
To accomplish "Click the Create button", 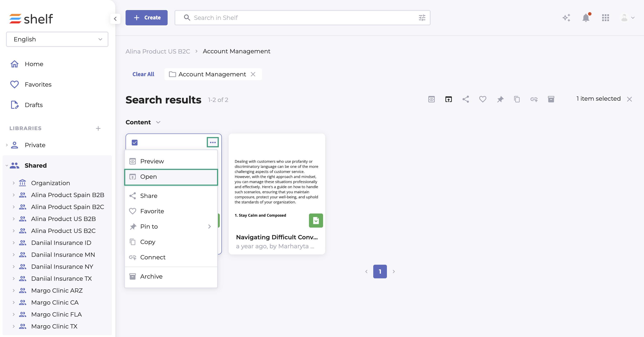I will (x=146, y=18).
